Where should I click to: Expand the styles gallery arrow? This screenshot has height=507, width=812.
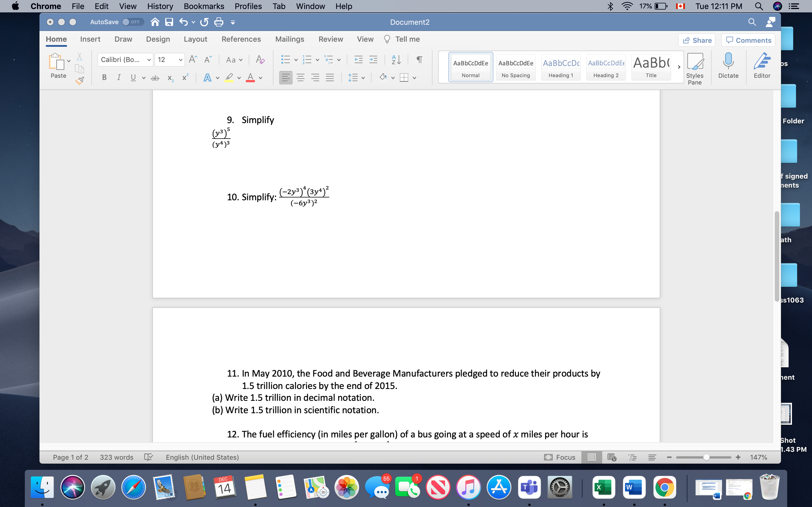(679, 67)
